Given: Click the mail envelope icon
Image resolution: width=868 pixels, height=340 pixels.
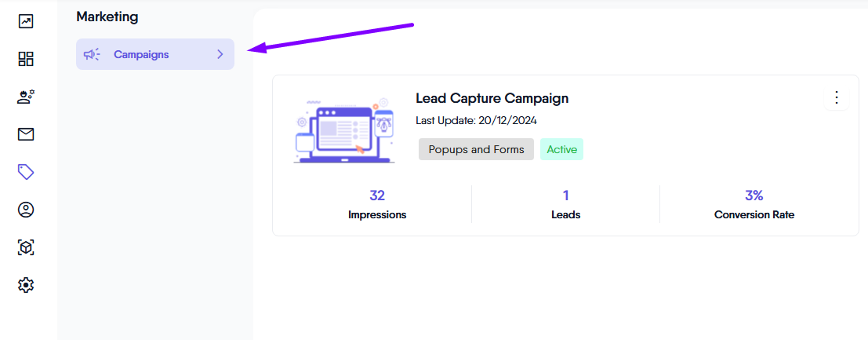Looking at the screenshot, I should pyautogui.click(x=26, y=134).
